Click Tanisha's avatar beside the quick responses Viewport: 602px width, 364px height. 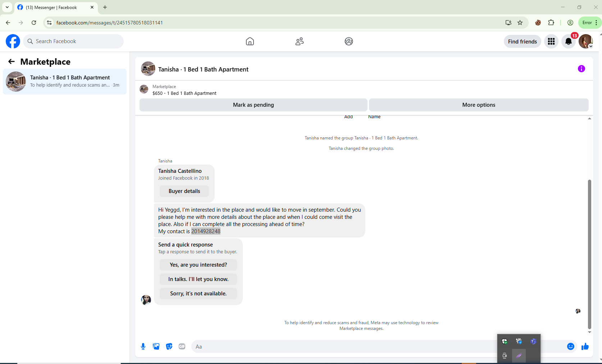(x=146, y=300)
